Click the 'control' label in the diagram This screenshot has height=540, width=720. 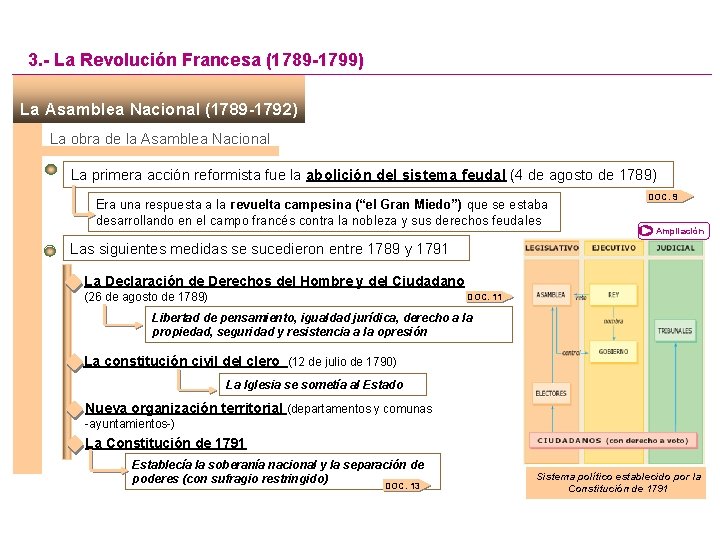tap(571, 353)
